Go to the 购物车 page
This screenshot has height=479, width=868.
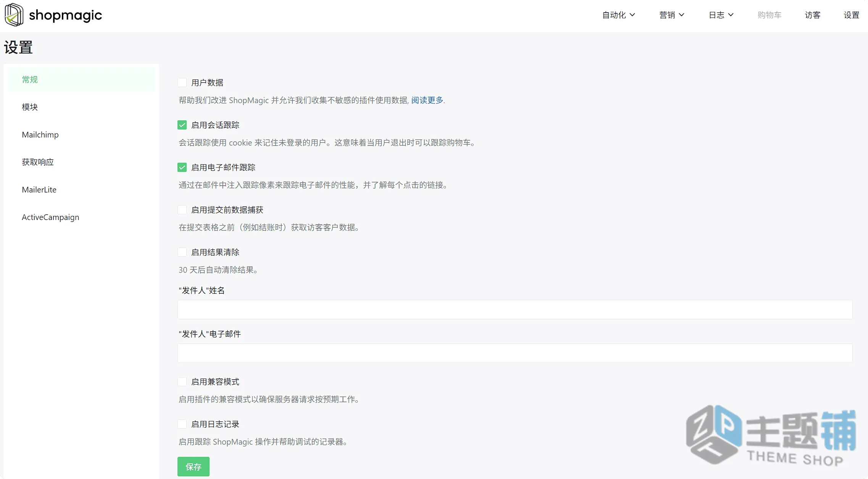coord(770,15)
